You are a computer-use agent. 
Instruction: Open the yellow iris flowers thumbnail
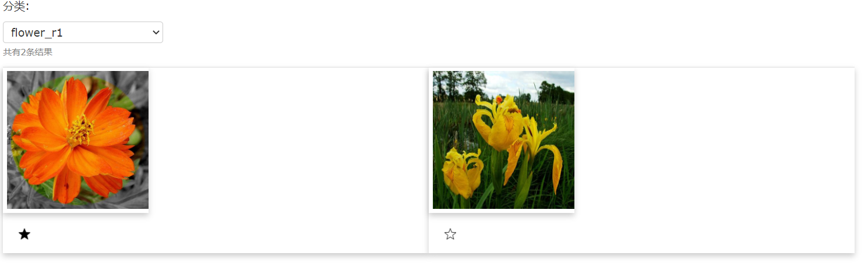pos(503,140)
